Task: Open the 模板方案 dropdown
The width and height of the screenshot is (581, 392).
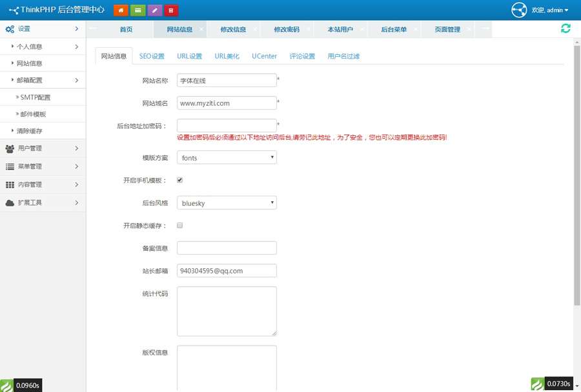Action: tap(227, 157)
